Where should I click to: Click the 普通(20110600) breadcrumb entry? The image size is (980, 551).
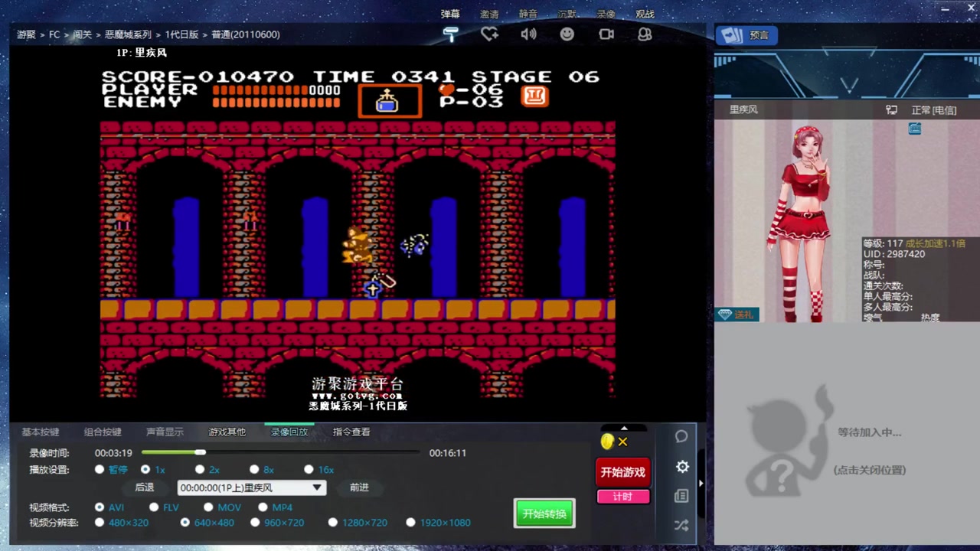[246, 34]
